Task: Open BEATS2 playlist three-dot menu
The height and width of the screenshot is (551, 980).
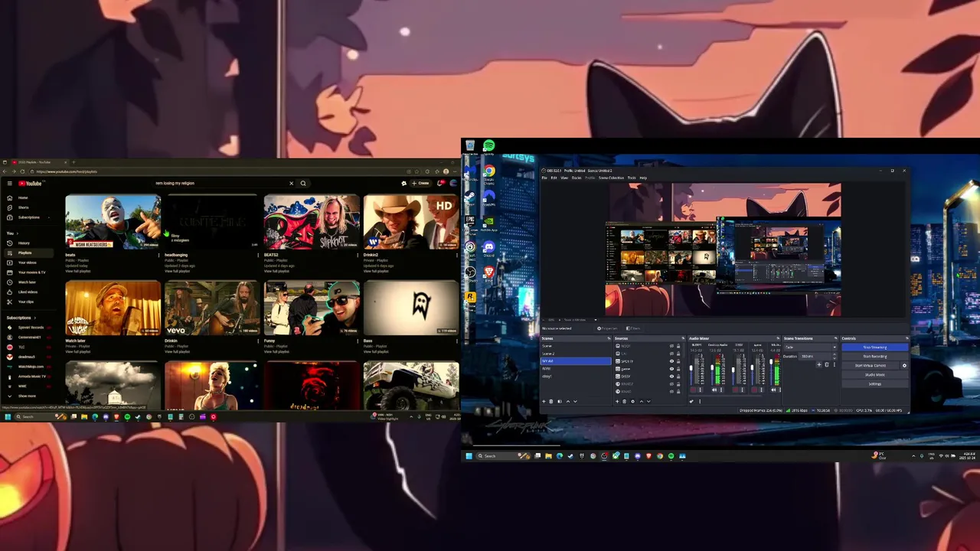Action: click(358, 255)
